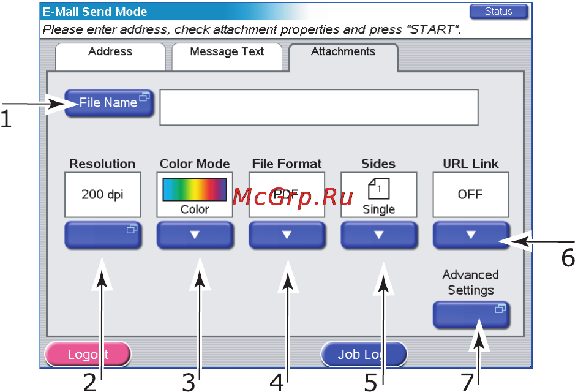Click the URL Link label
This screenshot has height=392, width=578.
tap(471, 164)
